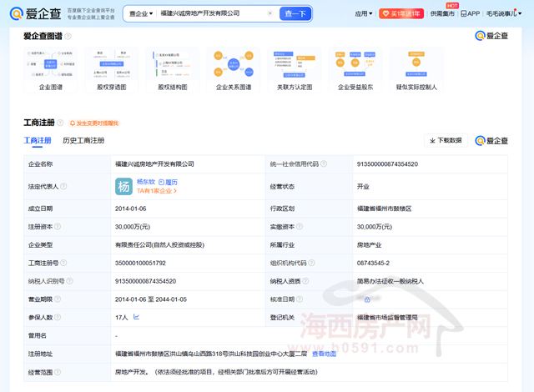Screen dimensions: 534x392
Task: Click the 爱企查 logo in header
Action: click(x=35, y=13)
